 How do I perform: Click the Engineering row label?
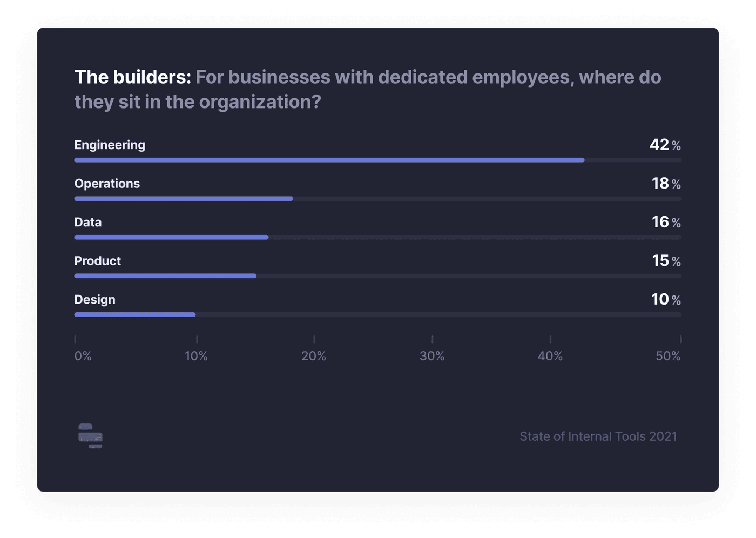coord(110,145)
